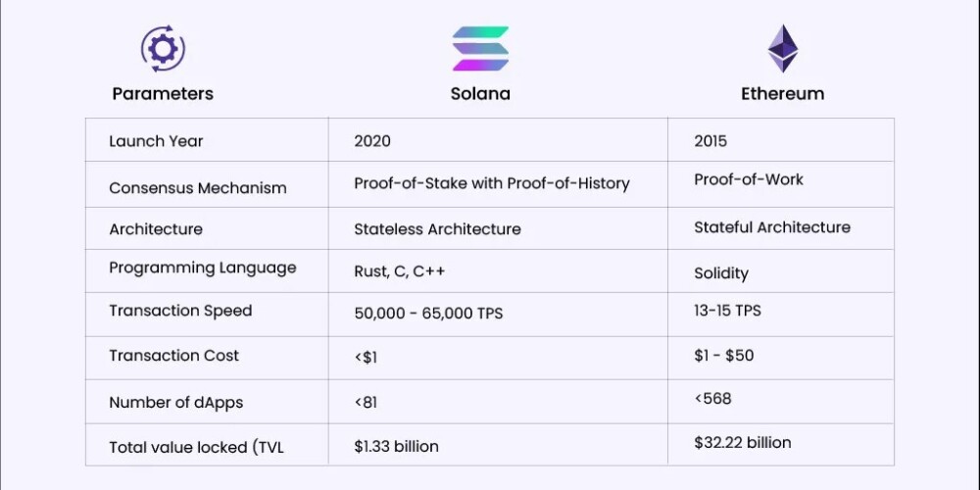Select the $32.22 billion TVL value
Screen dimensions: 980x490
click(x=743, y=443)
